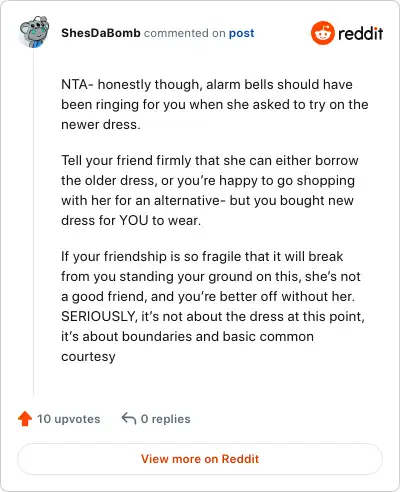The width and height of the screenshot is (400, 492).
Task: Click the ShesDaBomb user avatar
Action: (x=34, y=32)
